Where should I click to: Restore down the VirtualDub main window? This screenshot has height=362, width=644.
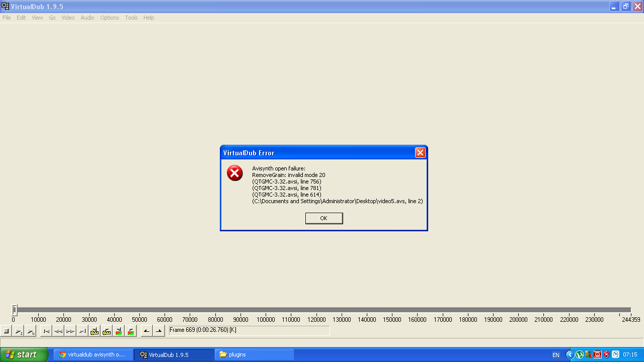click(x=626, y=7)
